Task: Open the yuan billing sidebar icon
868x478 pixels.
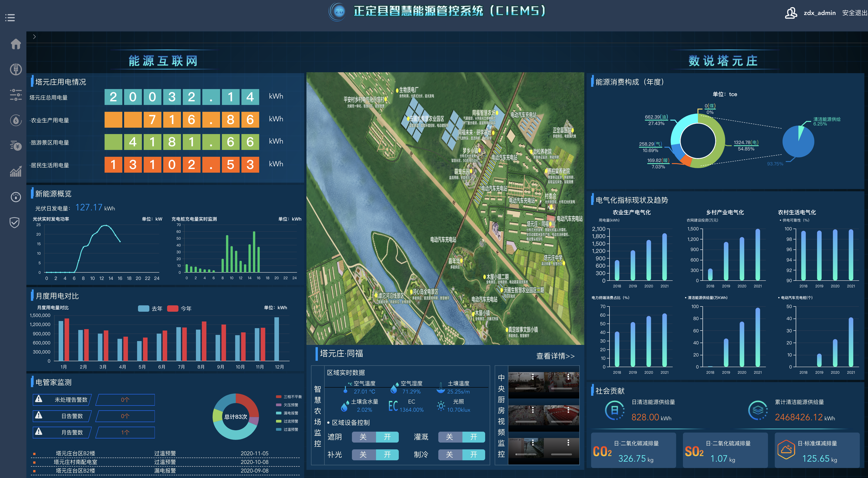Action: (15, 146)
